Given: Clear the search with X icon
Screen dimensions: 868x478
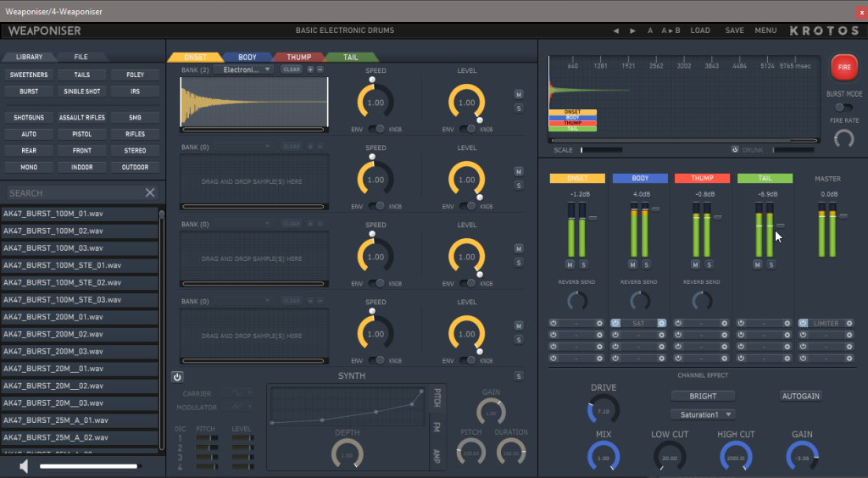Looking at the screenshot, I should (150, 193).
